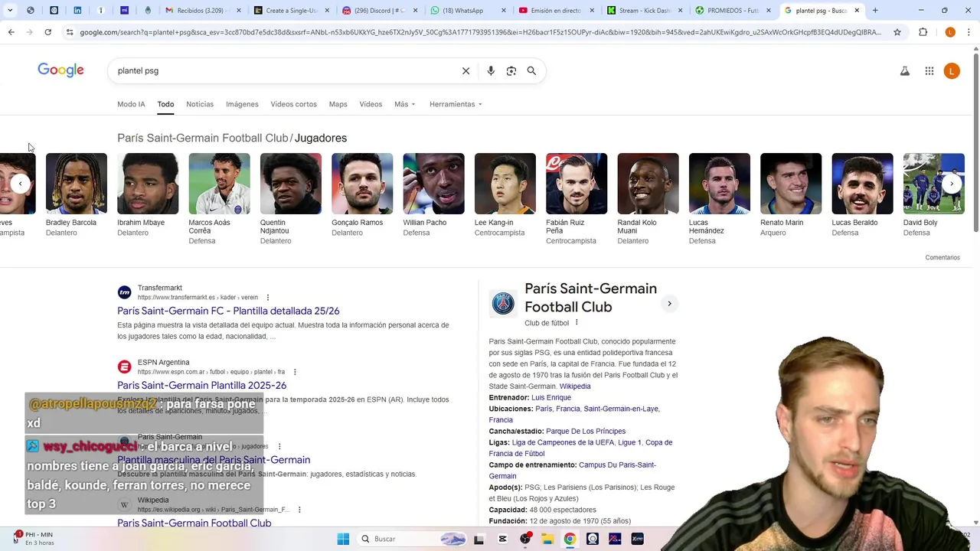Select Fabián Ruiz Peña player card
Image resolution: width=980 pixels, height=551 pixels.
(577, 199)
